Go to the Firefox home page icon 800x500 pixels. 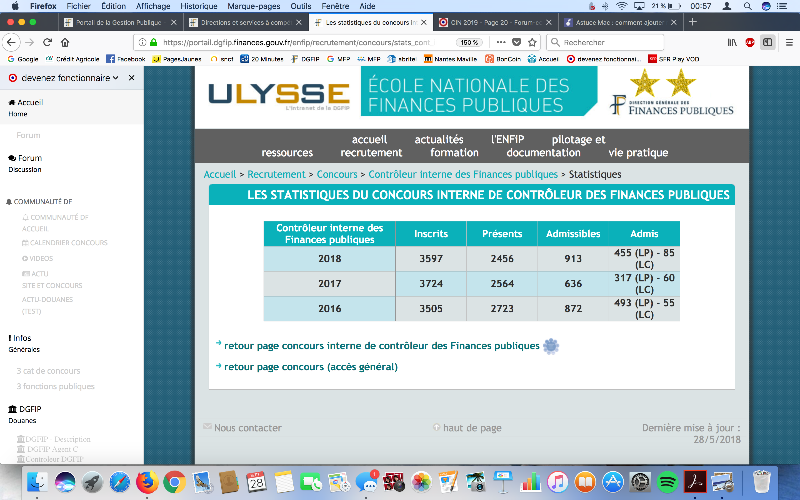tap(65, 42)
